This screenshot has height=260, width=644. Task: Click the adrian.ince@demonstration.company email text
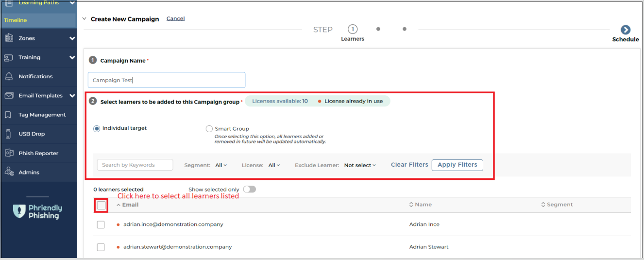click(x=173, y=225)
